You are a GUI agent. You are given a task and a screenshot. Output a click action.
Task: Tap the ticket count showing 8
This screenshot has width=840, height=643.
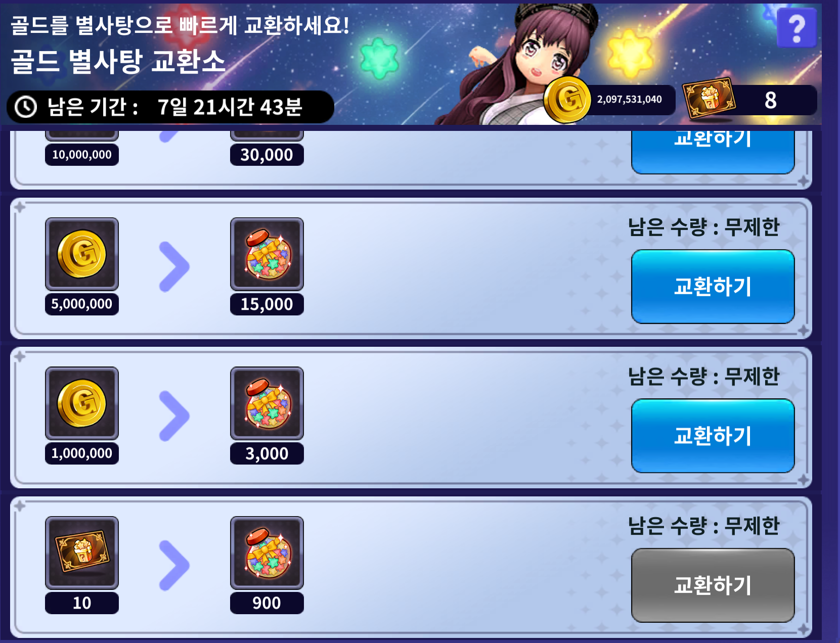pos(771,100)
